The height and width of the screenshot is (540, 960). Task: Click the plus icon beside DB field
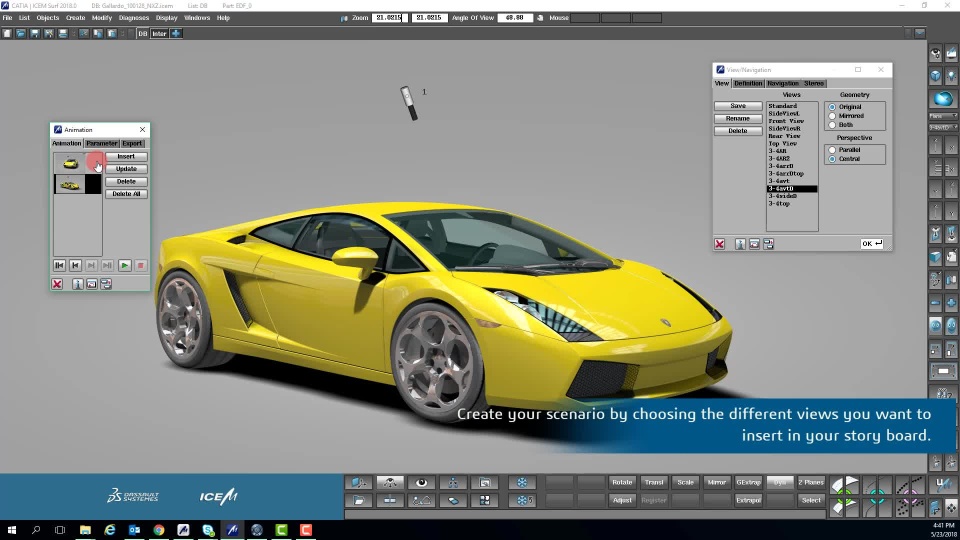[x=176, y=33]
